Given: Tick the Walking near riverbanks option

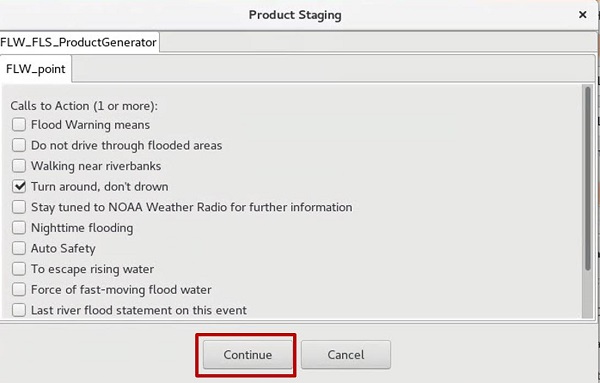Looking at the screenshot, I should click(19, 166).
